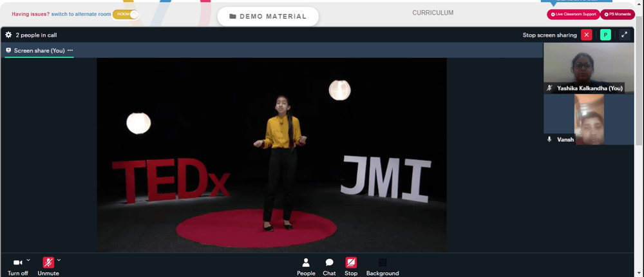Image resolution: width=644 pixels, height=277 pixels.
Task: Open camera options dropdown arrow
Action: 28,260
